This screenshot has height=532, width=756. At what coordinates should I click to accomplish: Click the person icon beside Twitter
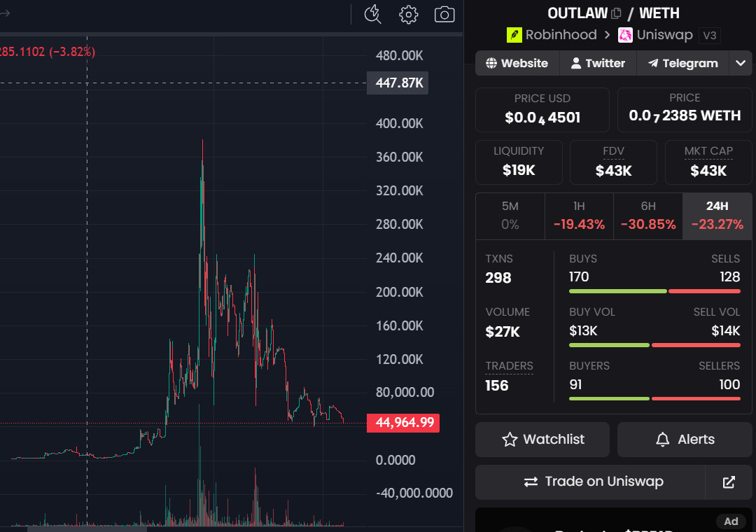(575, 63)
